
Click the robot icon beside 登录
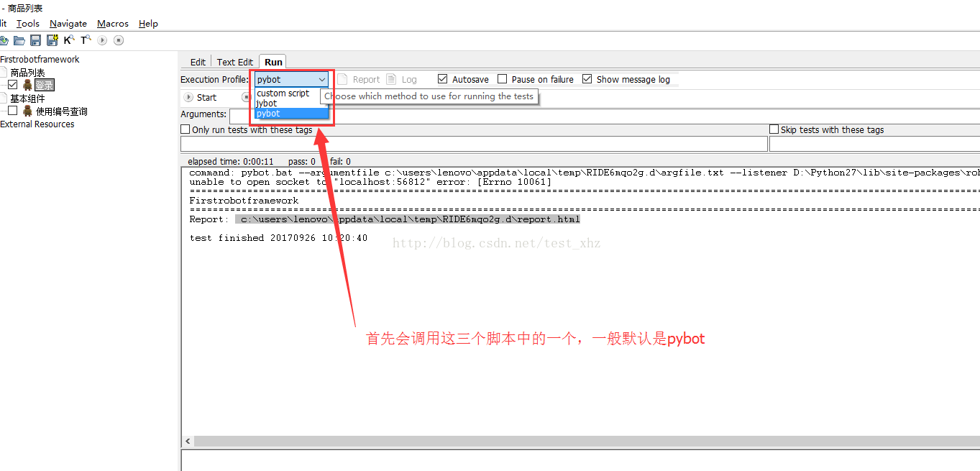click(27, 85)
